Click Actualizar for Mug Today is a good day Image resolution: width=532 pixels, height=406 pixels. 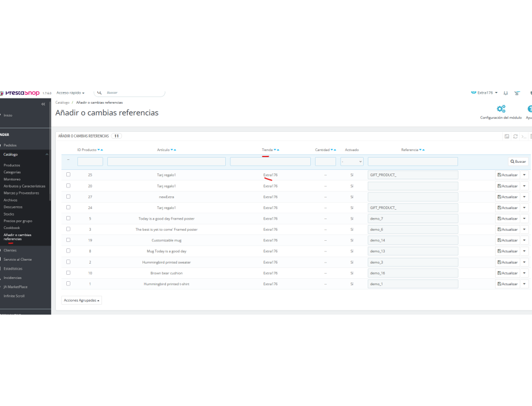(x=507, y=251)
